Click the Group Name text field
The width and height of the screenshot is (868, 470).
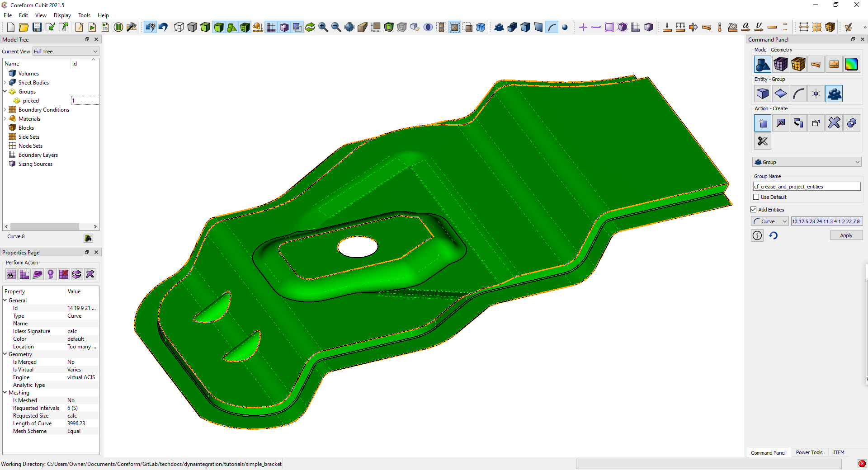coord(806,187)
